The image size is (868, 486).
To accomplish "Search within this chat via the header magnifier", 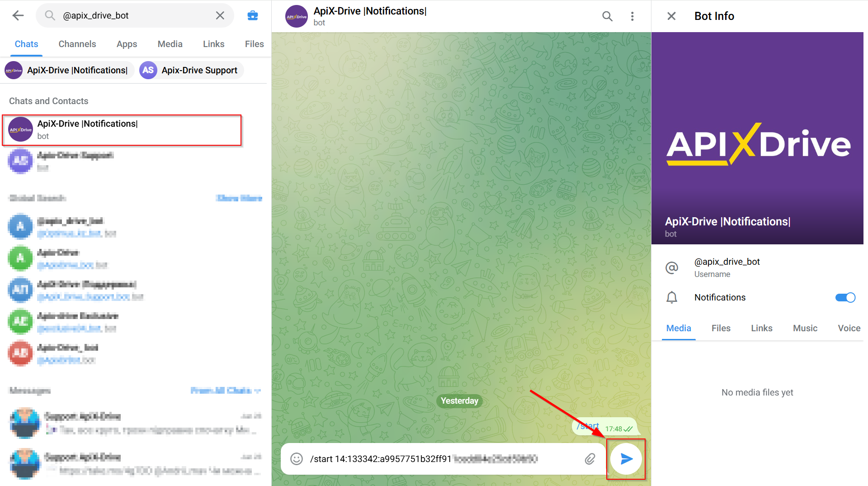I will (x=607, y=16).
